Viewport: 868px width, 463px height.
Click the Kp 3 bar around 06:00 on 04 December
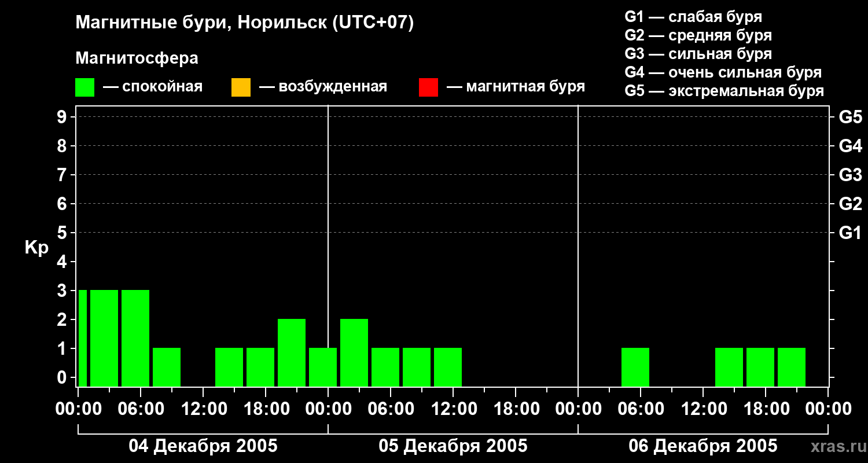(135, 338)
